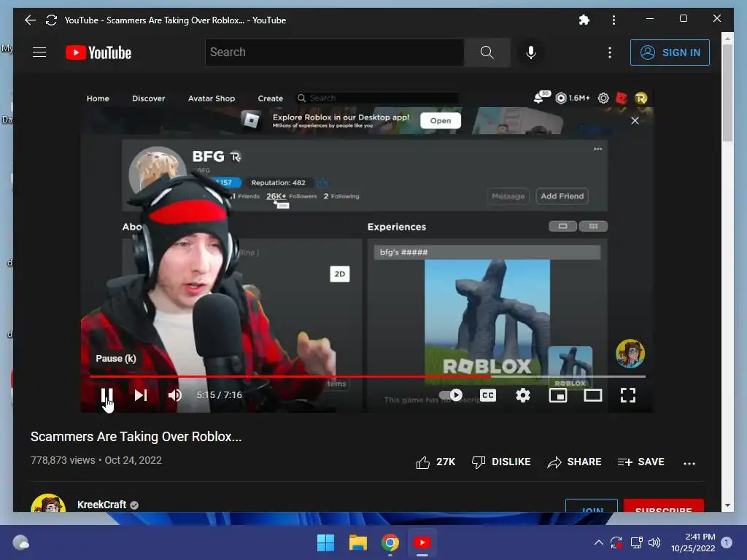Click the sync status tray icon
This screenshot has height=560, width=747.
(616, 542)
